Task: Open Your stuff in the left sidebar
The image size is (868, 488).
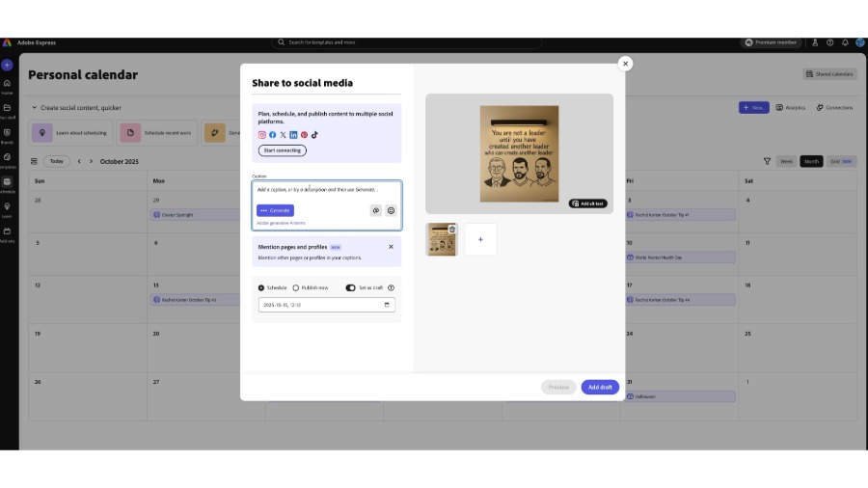Action: coord(7,111)
